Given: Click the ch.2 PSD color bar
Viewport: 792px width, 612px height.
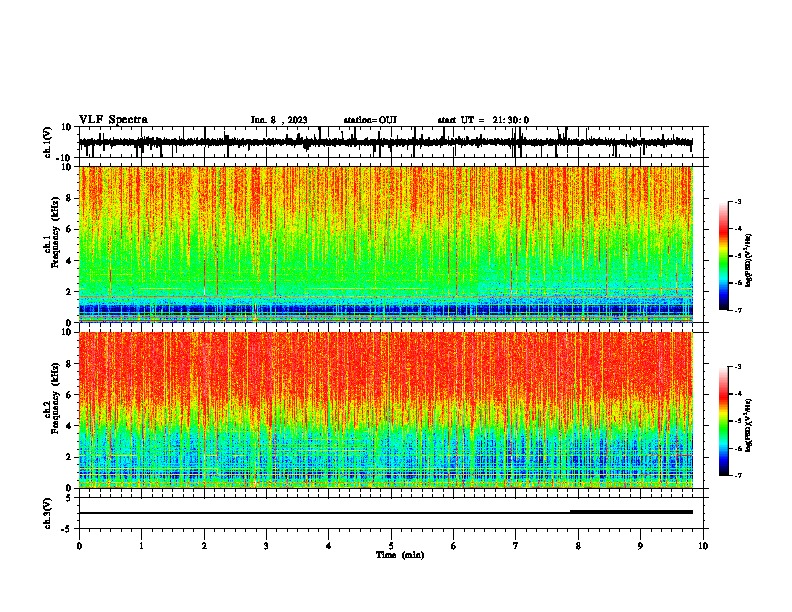Looking at the screenshot, I should click(723, 421).
